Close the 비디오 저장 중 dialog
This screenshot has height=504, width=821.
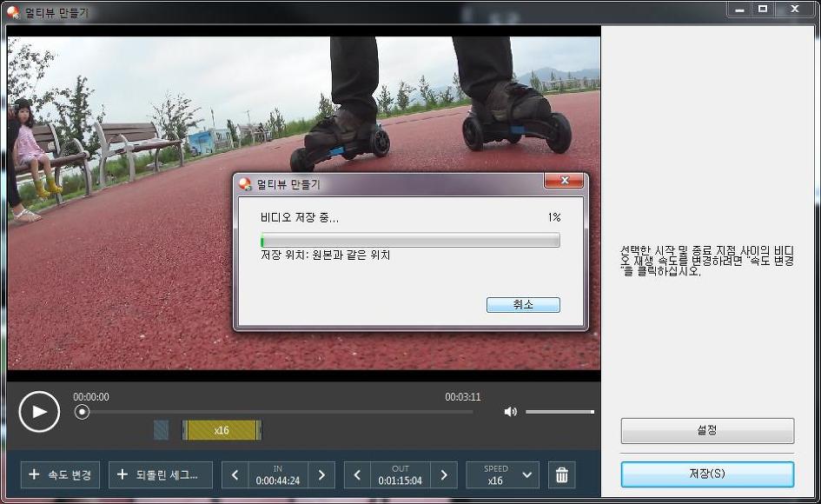point(564,181)
